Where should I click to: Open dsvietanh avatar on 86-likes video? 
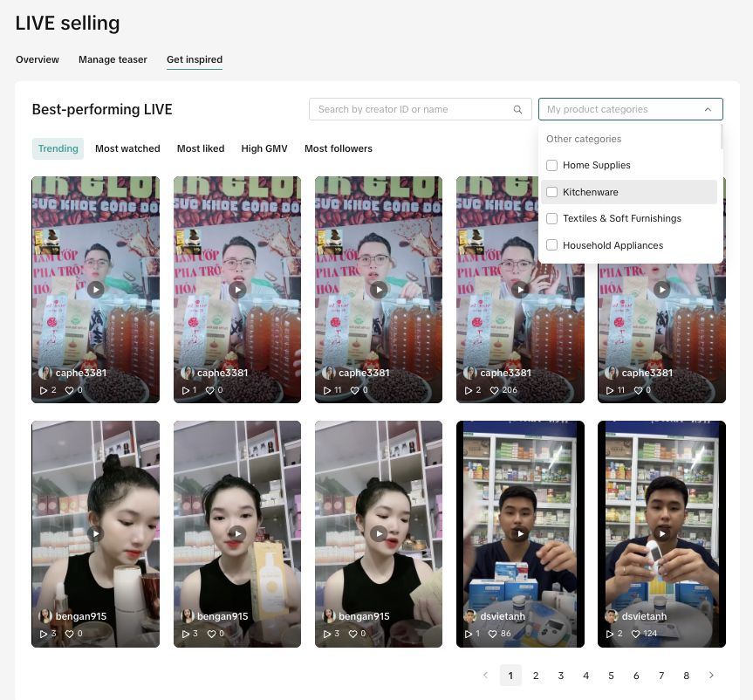point(469,616)
